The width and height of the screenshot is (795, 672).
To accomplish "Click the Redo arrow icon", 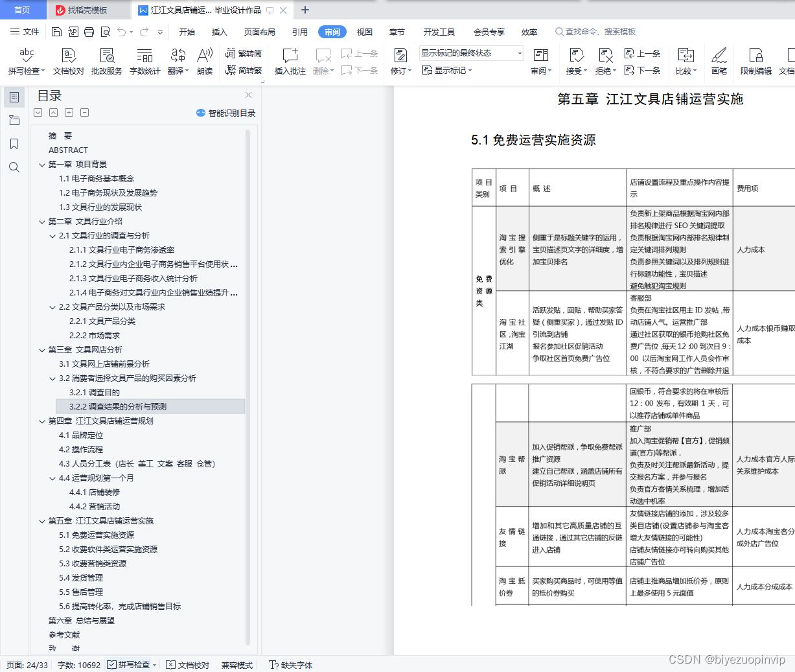I will (x=144, y=31).
